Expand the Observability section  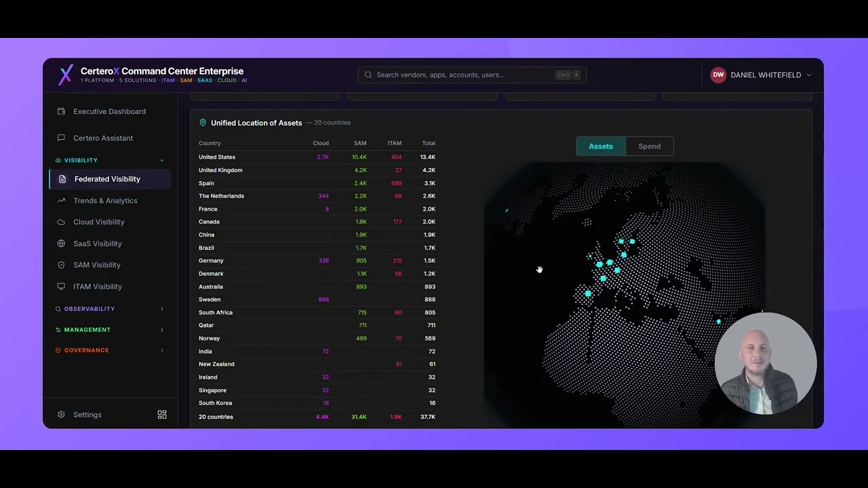161,309
